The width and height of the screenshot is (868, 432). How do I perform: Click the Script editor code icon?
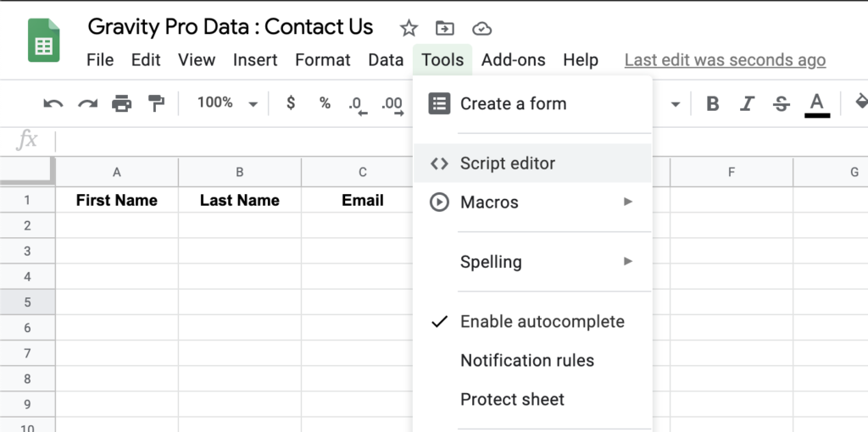(x=440, y=163)
